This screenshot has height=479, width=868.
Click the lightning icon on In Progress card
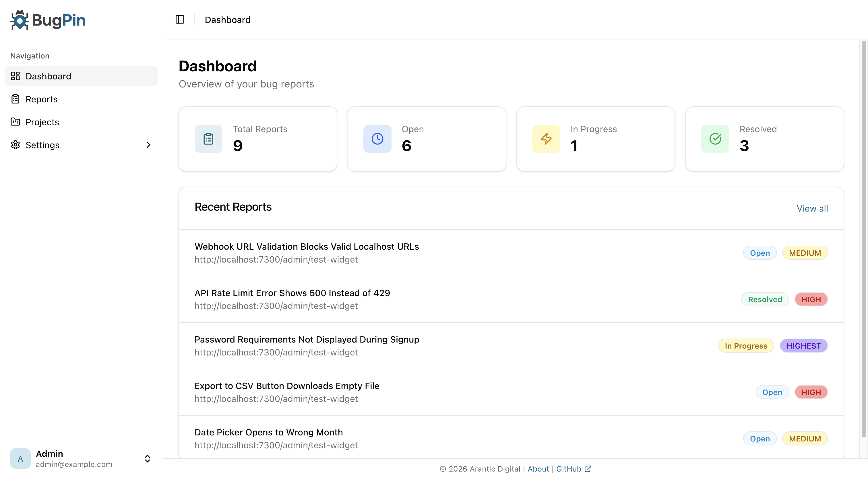[x=546, y=139]
